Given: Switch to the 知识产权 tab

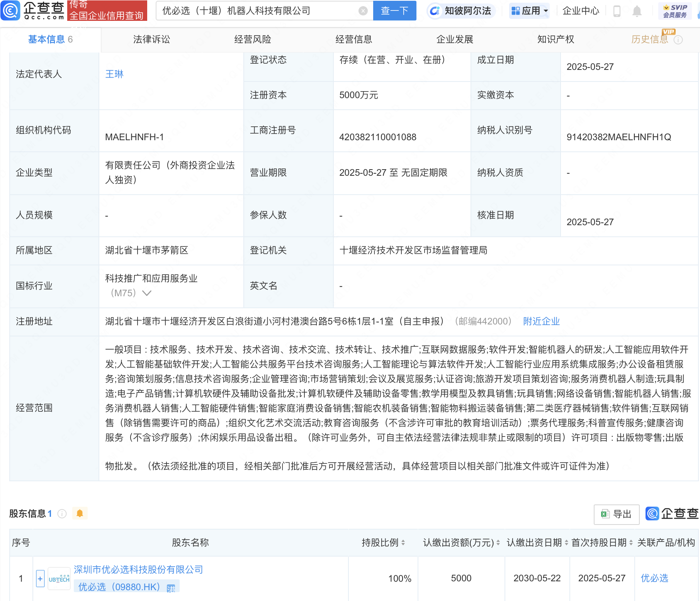Looking at the screenshot, I should pyautogui.click(x=556, y=39).
